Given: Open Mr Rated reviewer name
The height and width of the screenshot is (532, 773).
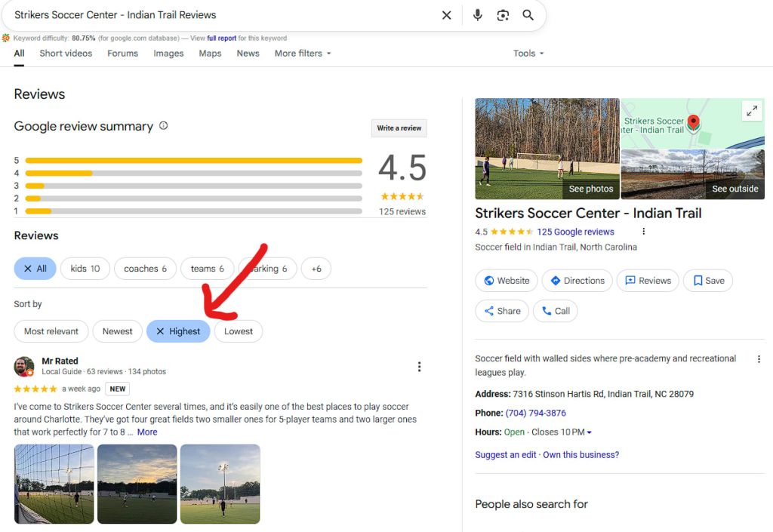Looking at the screenshot, I should (60, 361).
